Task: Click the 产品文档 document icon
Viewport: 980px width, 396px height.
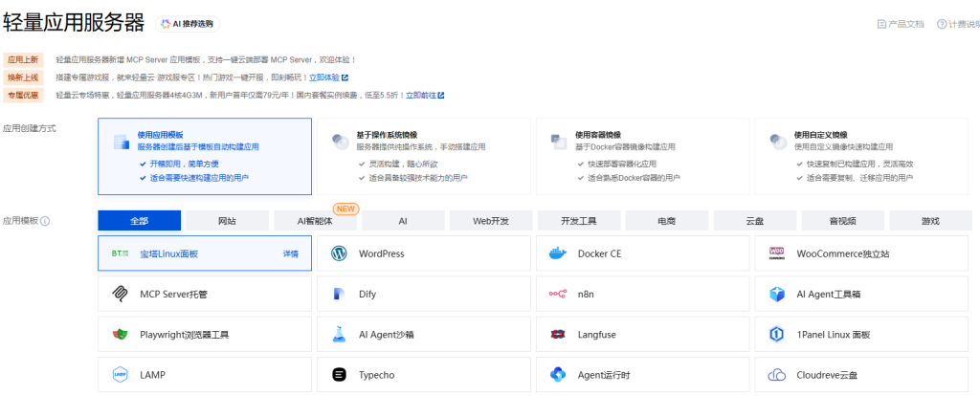Action: click(x=881, y=24)
